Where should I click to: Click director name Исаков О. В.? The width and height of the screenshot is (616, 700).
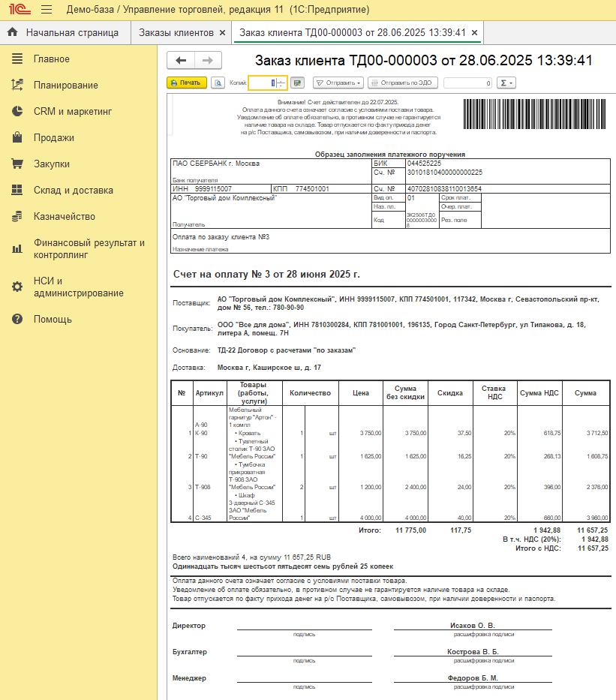click(473, 626)
